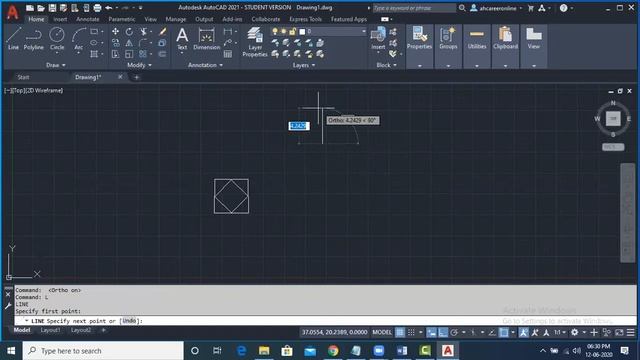
Task: Open the Insert ribbon tab
Action: point(60,19)
